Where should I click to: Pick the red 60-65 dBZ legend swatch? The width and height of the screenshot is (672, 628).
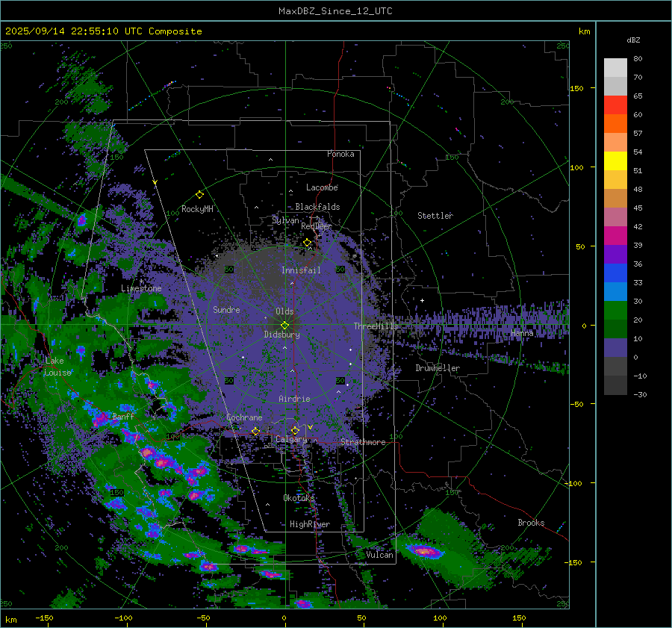(615, 105)
